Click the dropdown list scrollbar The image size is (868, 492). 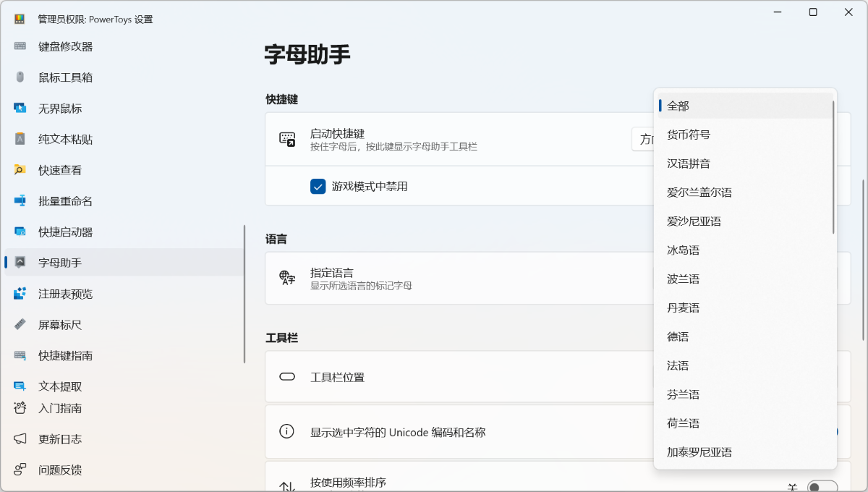pos(834,167)
